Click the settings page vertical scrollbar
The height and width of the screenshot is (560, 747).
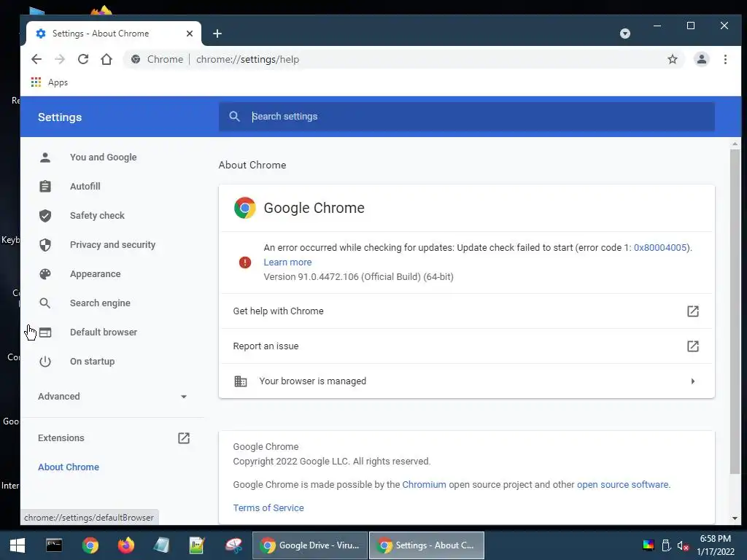click(x=735, y=311)
